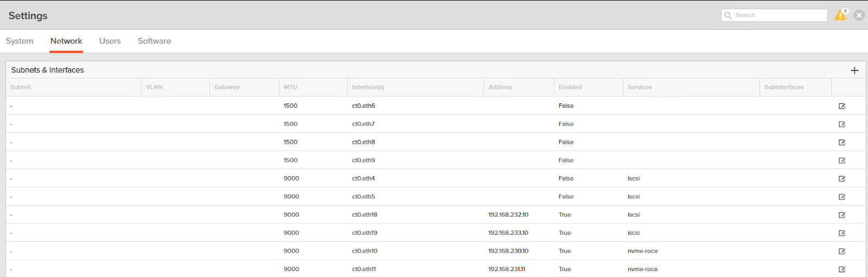Open the Users tab
868x277 pixels.
[110, 41]
